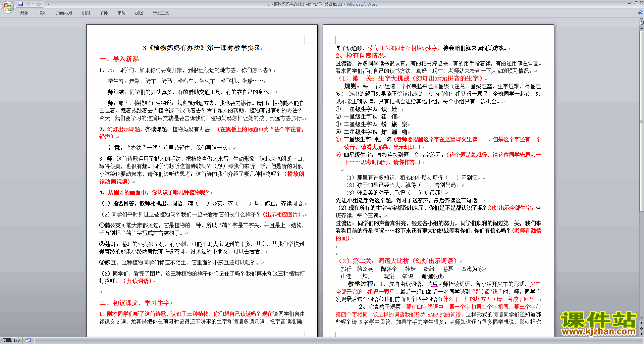Click the bold text 注意 about 办法
The height and width of the screenshot is (344, 644).
(114, 148)
